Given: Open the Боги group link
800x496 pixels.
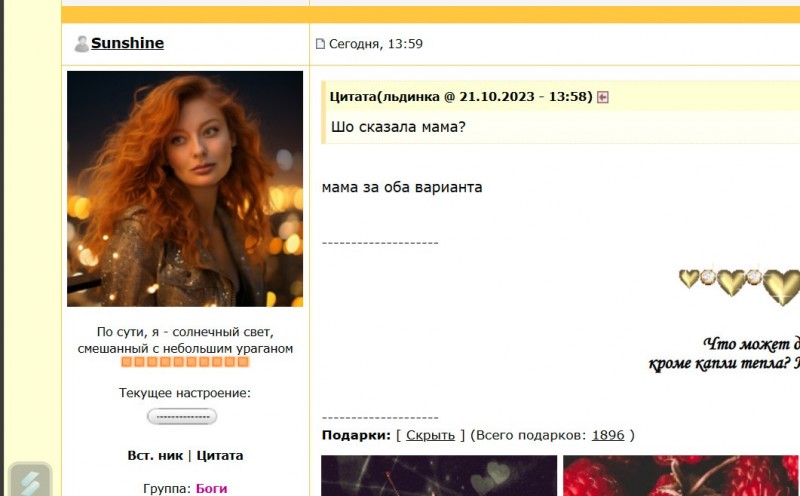Looking at the screenshot, I should 211,488.
